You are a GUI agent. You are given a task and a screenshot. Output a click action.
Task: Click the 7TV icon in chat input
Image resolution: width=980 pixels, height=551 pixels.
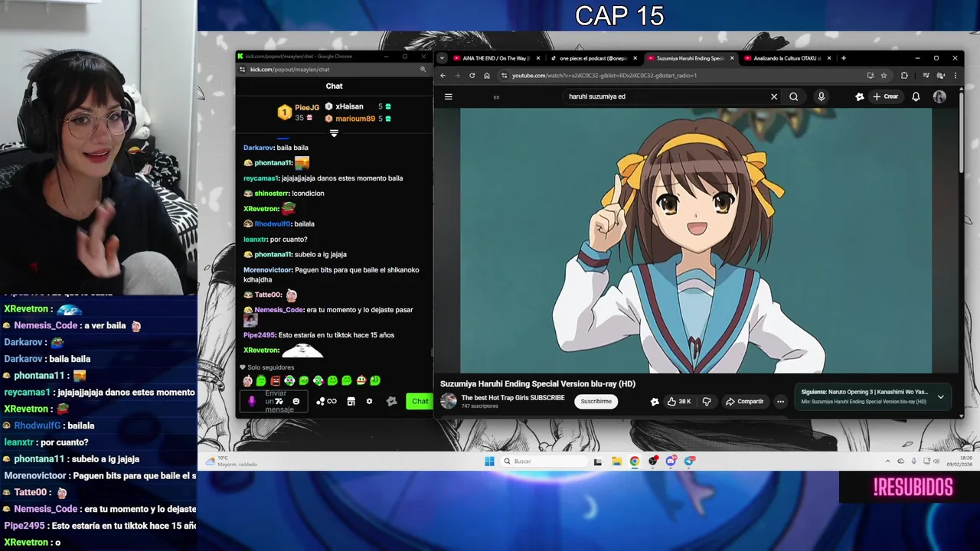click(279, 401)
